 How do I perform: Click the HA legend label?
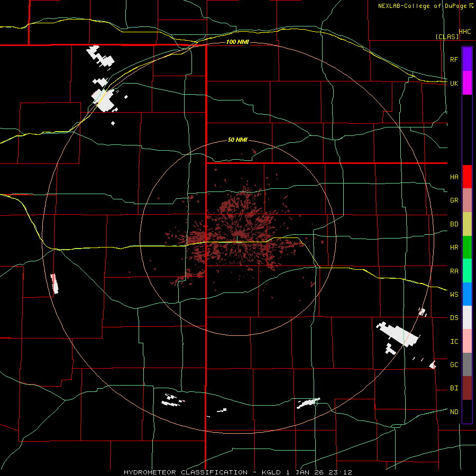point(454,177)
